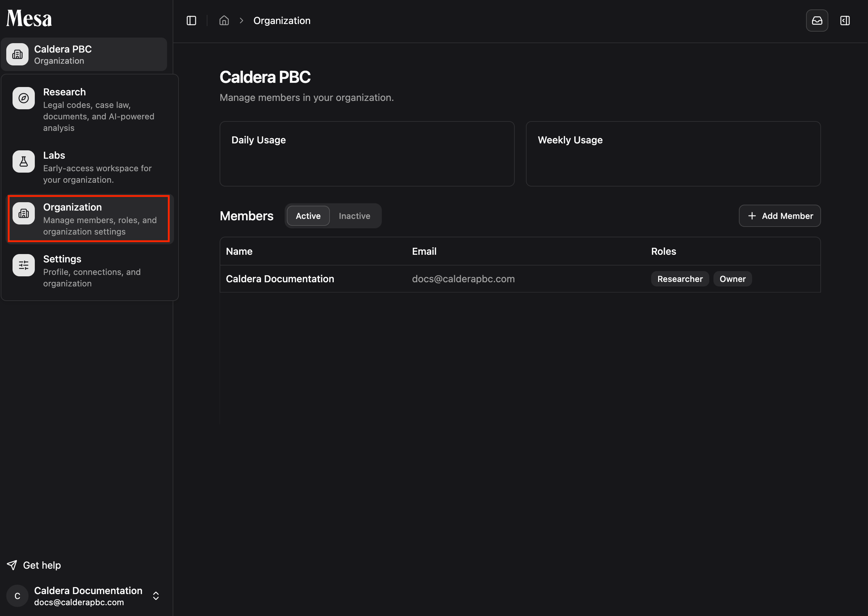Toggle the right side panel icon
868x616 pixels.
[x=845, y=21]
